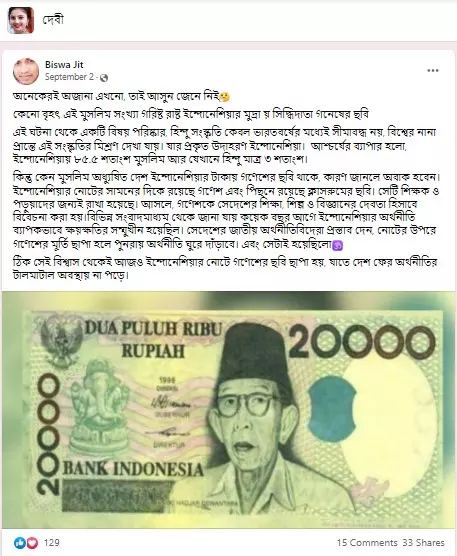Screen dimensions: 457x556
Task: View the 15 Comments list
Action: [367, 543]
